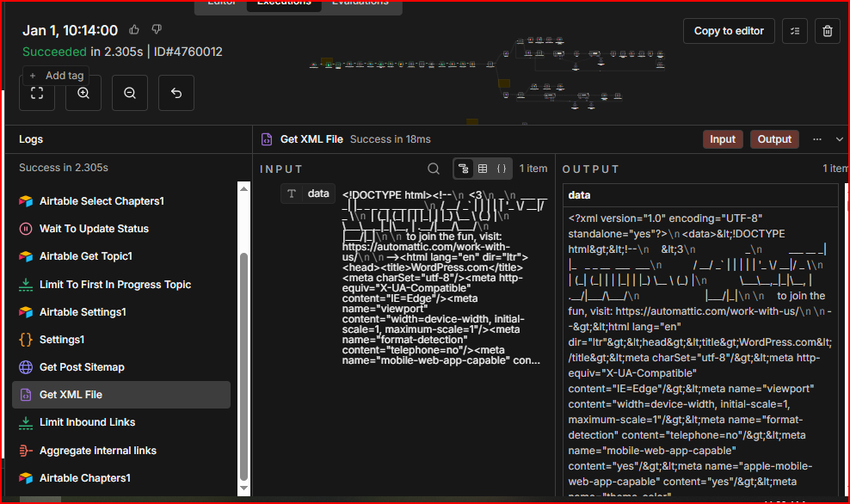Image resolution: width=850 pixels, height=504 pixels.
Task: Click the Logs panel title
Action: [x=31, y=139]
